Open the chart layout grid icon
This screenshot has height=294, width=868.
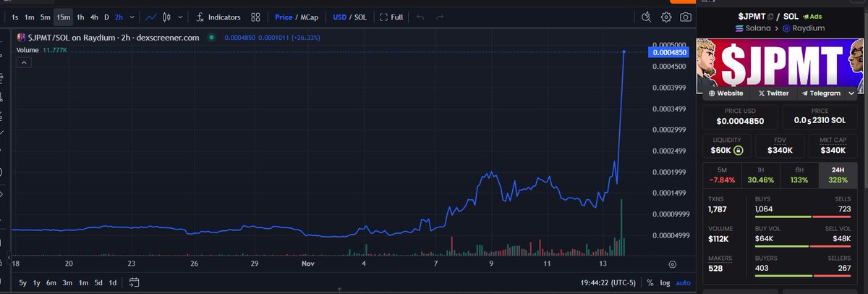click(255, 17)
